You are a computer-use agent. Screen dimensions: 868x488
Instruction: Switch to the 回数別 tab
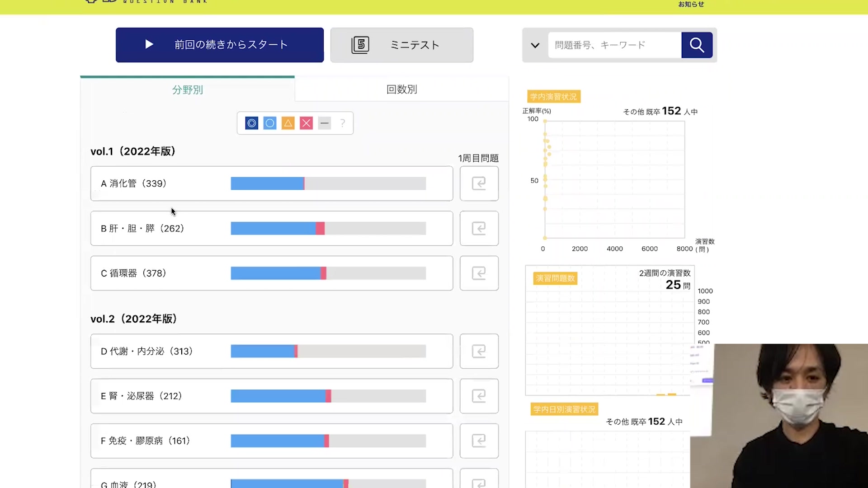[401, 89]
